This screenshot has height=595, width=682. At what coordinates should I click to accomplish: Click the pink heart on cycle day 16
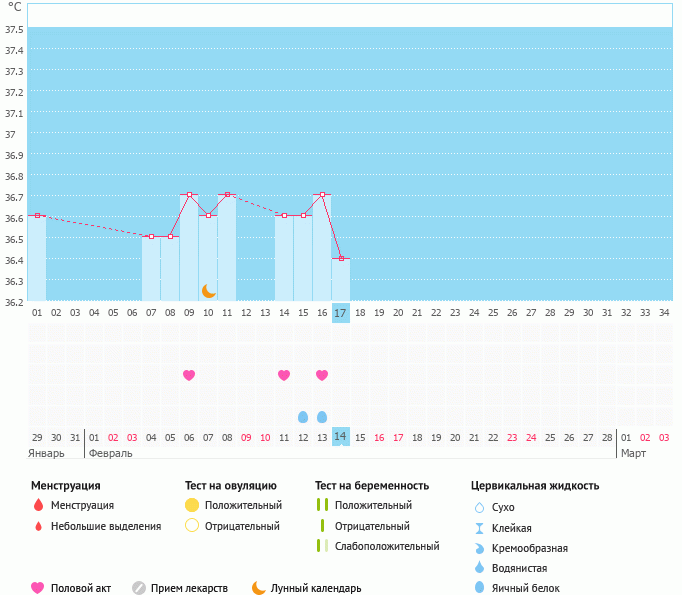(x=322, y=375)
